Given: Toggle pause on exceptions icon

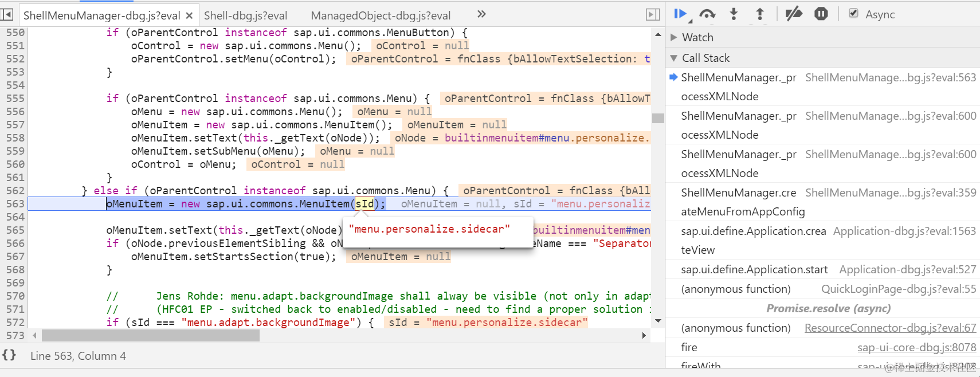Looking at the screenshot, I should click(x=821, y=14).
